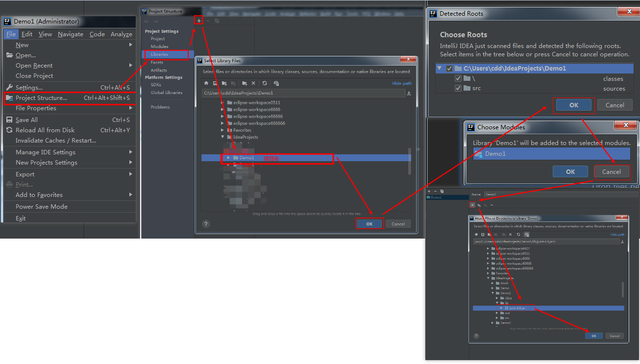Click OK in Attach Files dialog
This screenshot has height=364, width=640.
tap(594, 336)
